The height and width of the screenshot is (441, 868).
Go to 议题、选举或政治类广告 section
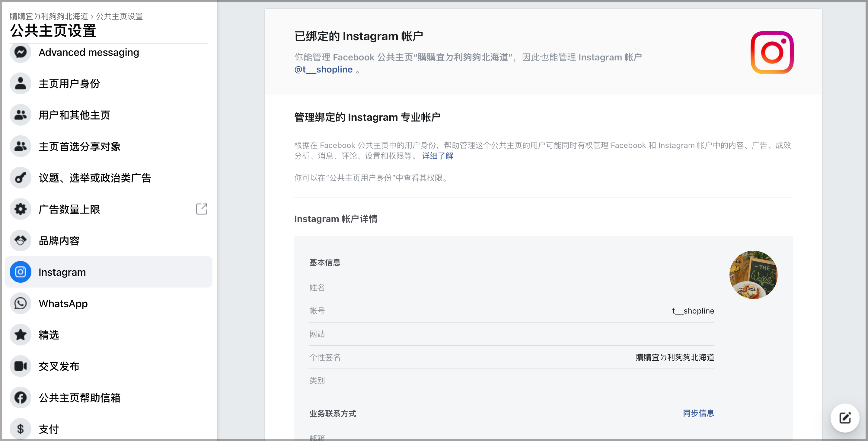[x=109, y=178]
